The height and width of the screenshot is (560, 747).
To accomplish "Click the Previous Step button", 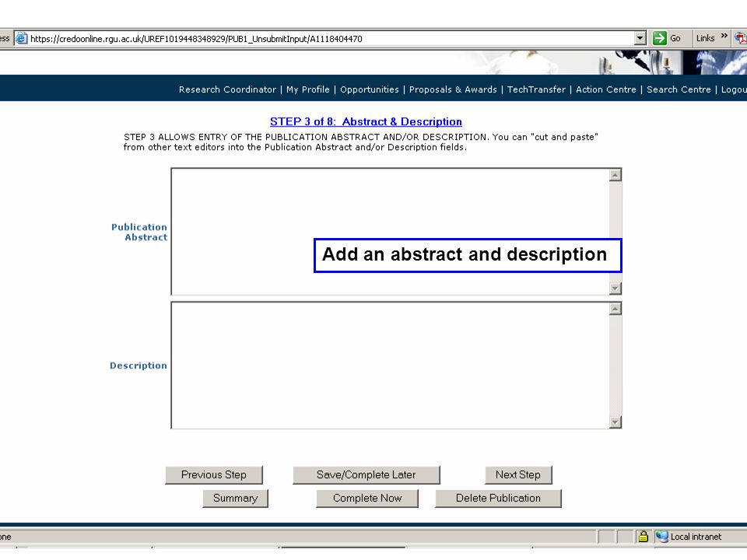I will click(x=214, y=474).
